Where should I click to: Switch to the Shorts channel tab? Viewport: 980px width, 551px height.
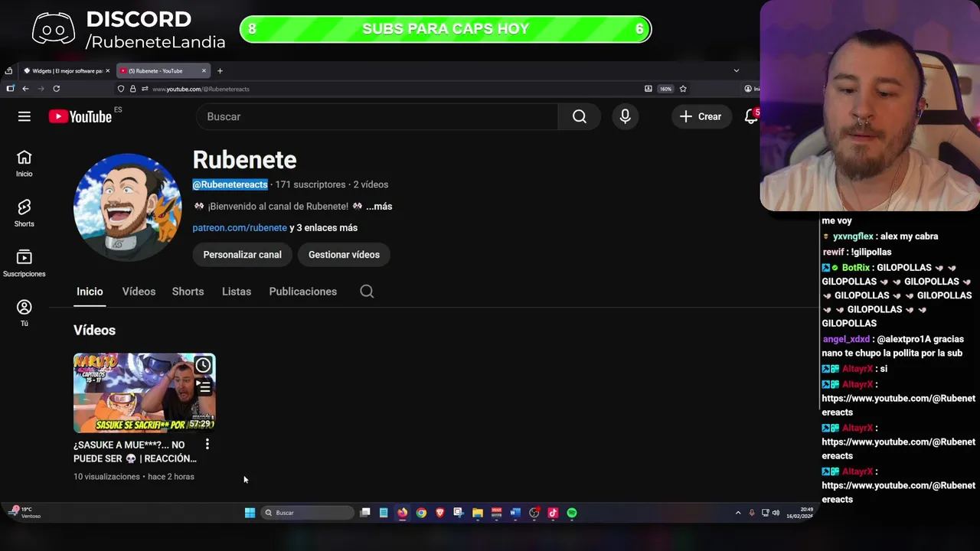pos(188,292)
